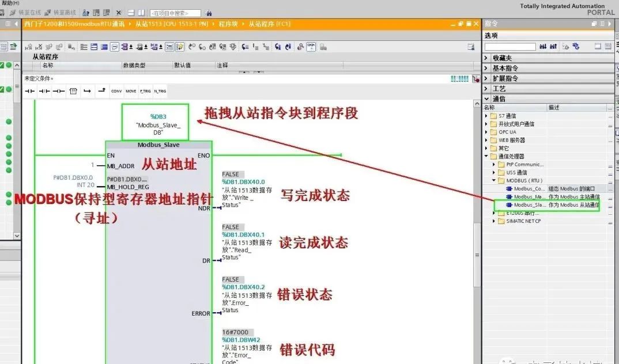Click the grid view icon in options toolbar
This screenshot has width=619, height=364.
click(x=608, y=47)
